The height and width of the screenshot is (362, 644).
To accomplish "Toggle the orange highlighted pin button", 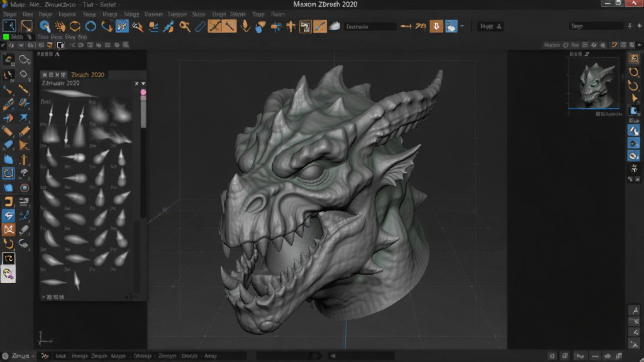I will point(230,26).
